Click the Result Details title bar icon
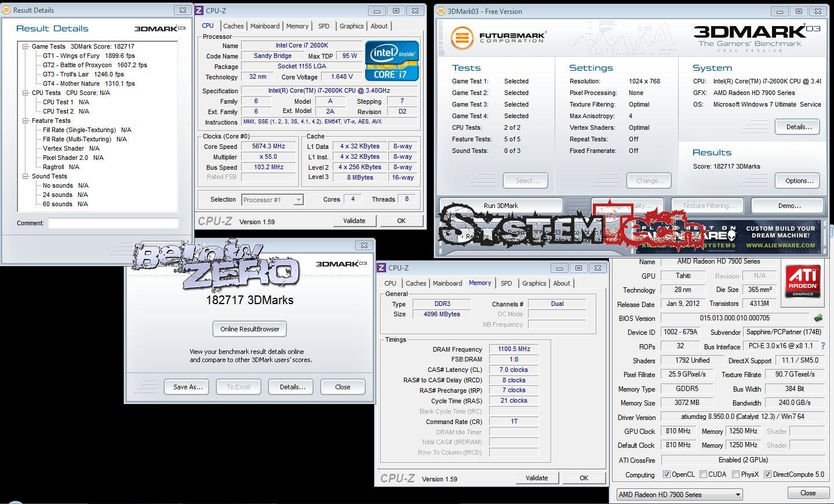 click(x=7, y=10)
